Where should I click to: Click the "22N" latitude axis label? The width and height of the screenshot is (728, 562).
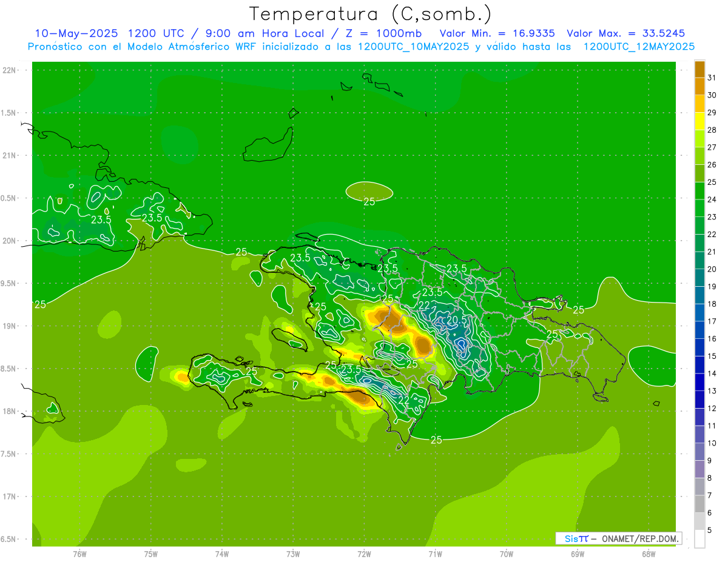coord(9,70)
